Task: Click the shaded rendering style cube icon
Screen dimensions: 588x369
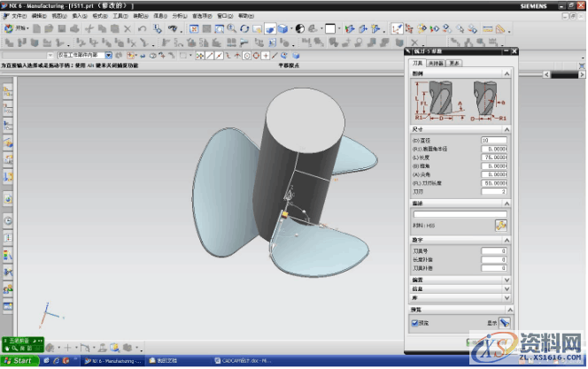Action: tap(282, 28)
